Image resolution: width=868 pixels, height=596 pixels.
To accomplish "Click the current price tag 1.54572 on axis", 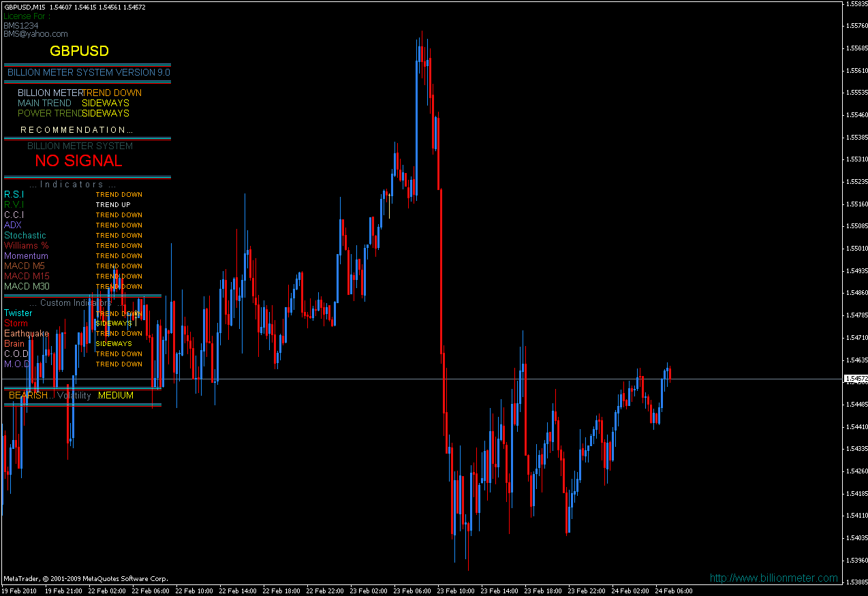I will 856,379.
